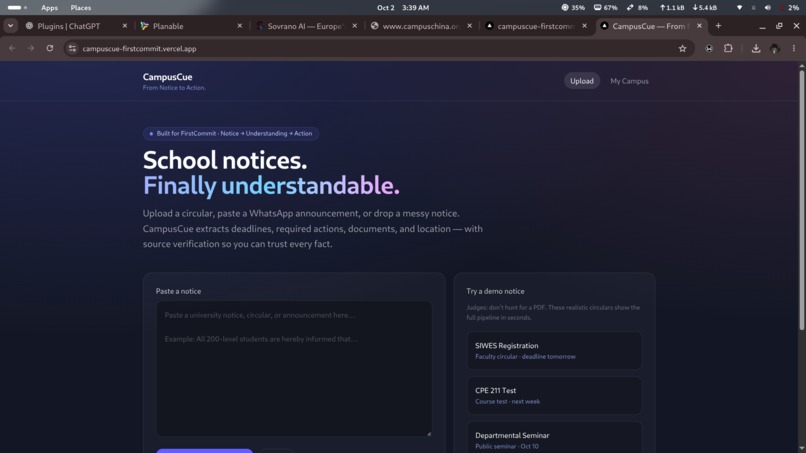Click the CPU usage 35% indicator
The height and width of the screenshot is (453, 806).
pos(573,8)
